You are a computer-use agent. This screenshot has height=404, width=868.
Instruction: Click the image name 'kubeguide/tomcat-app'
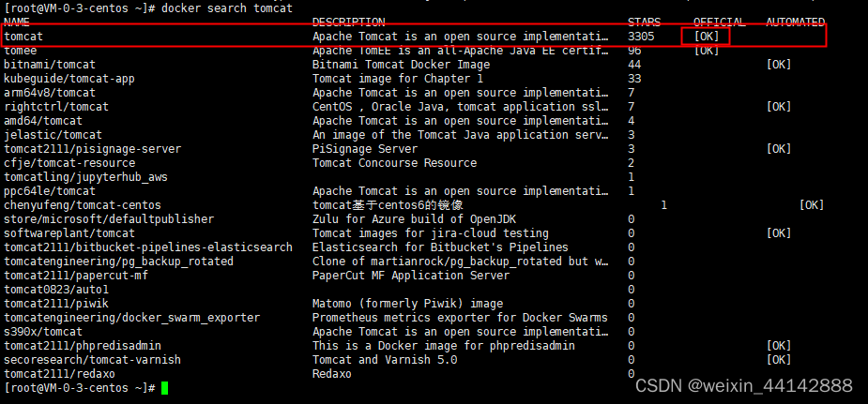click(x=69, y=79)
